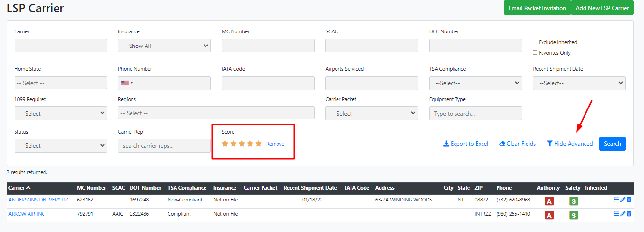This screenshot has height=232, width=644.
Task: Click the green Safety badge for ARROW AIR INC
Action: click(x=573, y=215)
